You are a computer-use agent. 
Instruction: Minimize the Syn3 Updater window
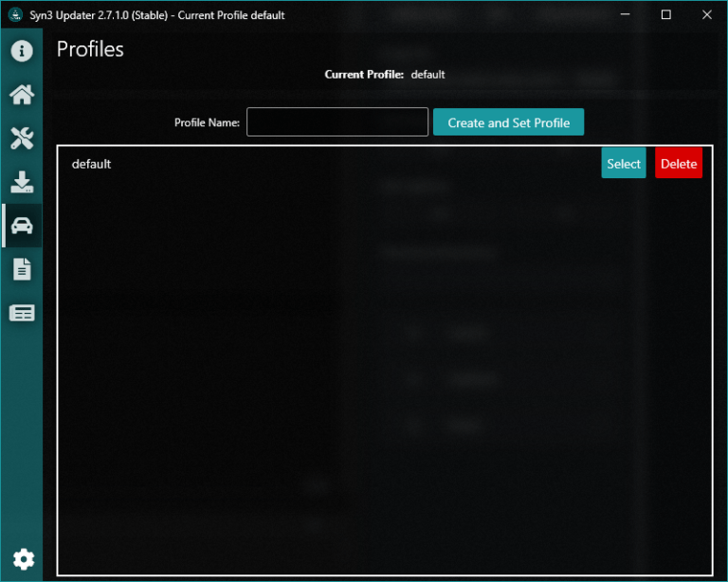tap(626, 15)
